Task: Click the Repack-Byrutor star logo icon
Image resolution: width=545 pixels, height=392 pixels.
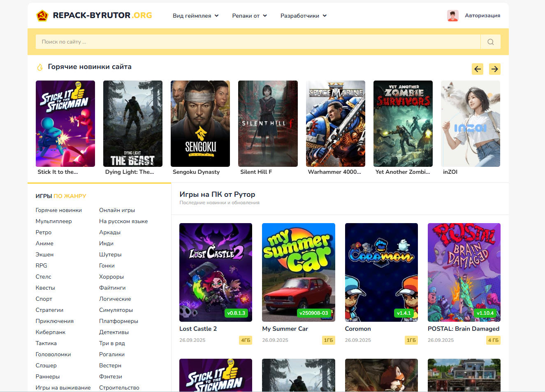Action: coord(42,16)
